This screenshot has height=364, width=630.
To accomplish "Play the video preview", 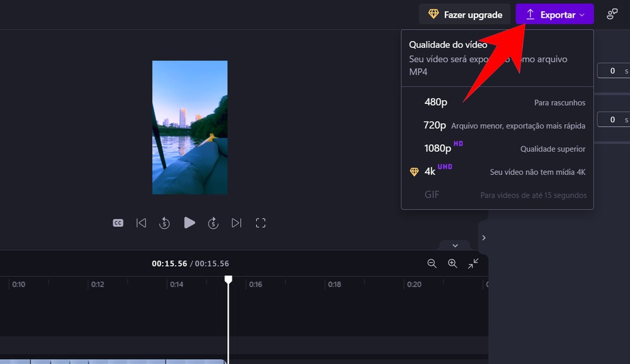I will coord(190,222).
